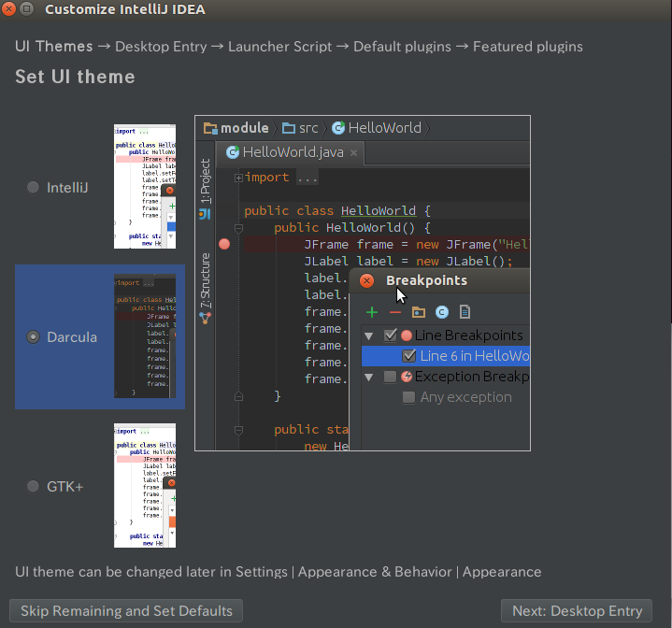
Task: Select the HelloWorld.java editor tab in preview
Action: point(290,152)
